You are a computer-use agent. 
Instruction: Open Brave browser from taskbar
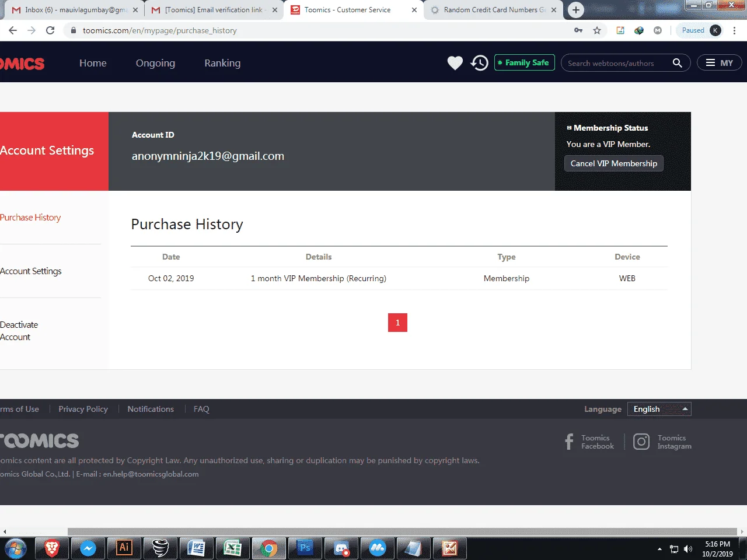[x=52, y=548]
